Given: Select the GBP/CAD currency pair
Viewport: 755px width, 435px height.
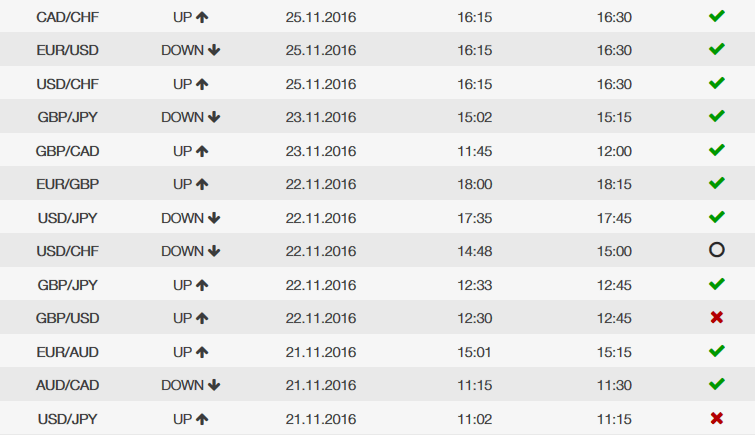Looking at the screenshot, I should [x=67, y=151].
